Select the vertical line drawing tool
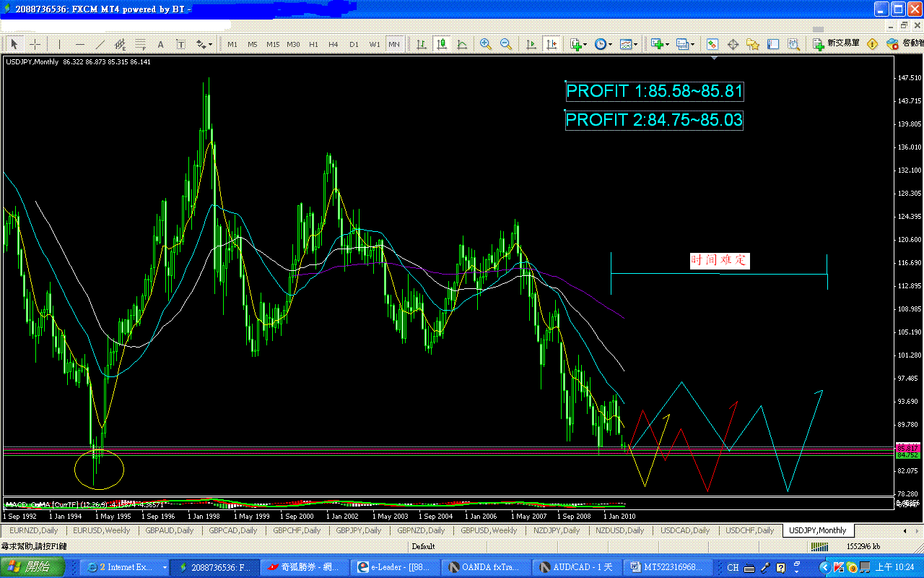This screenshot has width=924, height=578. (x=59, y=44)
